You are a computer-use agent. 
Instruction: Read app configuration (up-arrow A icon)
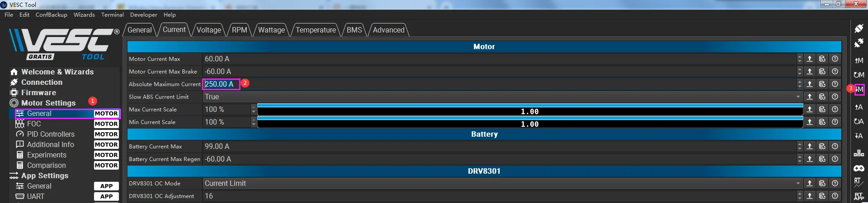(x=859, y=107)
